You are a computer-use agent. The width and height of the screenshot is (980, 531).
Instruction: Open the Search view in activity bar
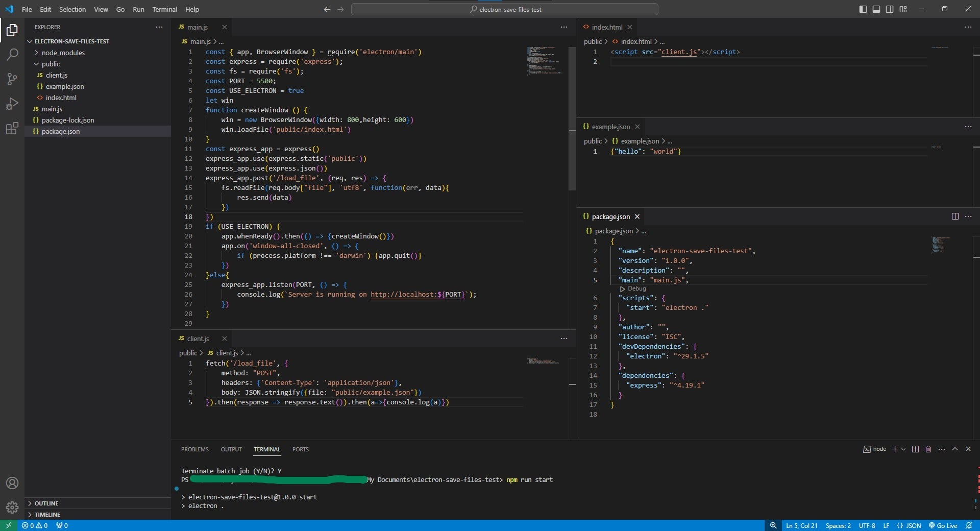(12, 54)
